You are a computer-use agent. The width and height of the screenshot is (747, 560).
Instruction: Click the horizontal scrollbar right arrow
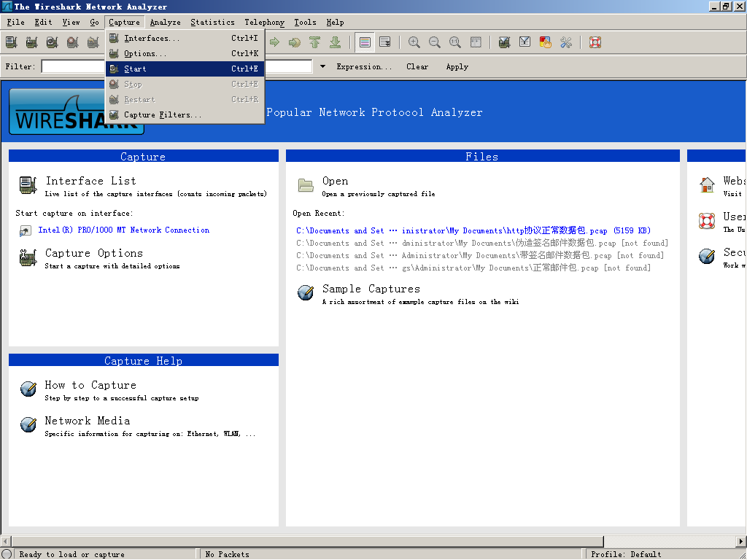[x=741, y=541]
